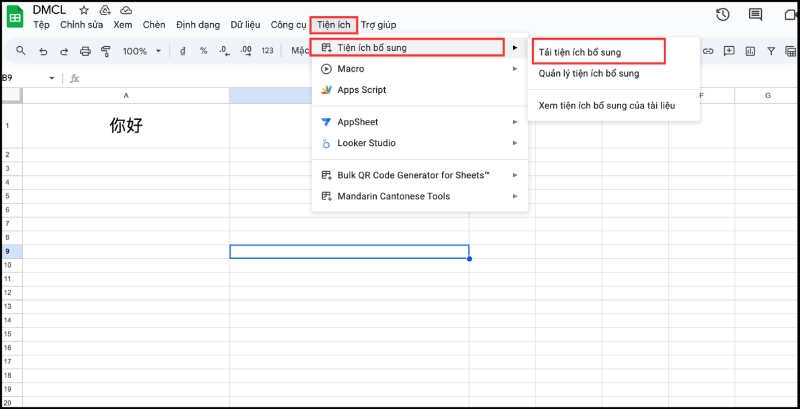Undo the last action
This screenshot has height=409, width=800.
click(x=43, y=51)
